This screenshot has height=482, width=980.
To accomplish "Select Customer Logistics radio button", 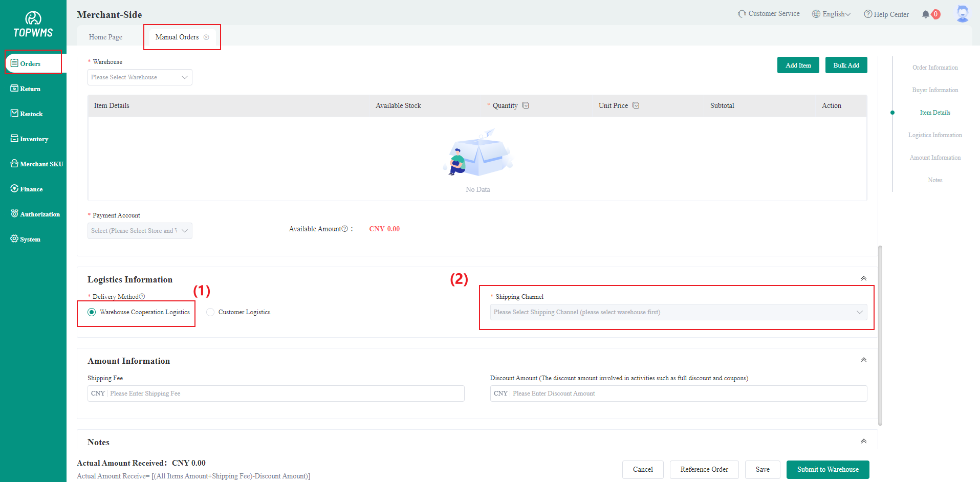I will click(x=210, y=312).
